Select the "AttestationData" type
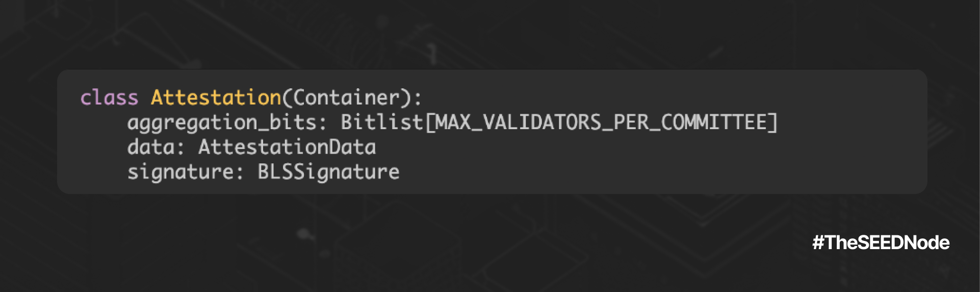 (x=287, y=148)
